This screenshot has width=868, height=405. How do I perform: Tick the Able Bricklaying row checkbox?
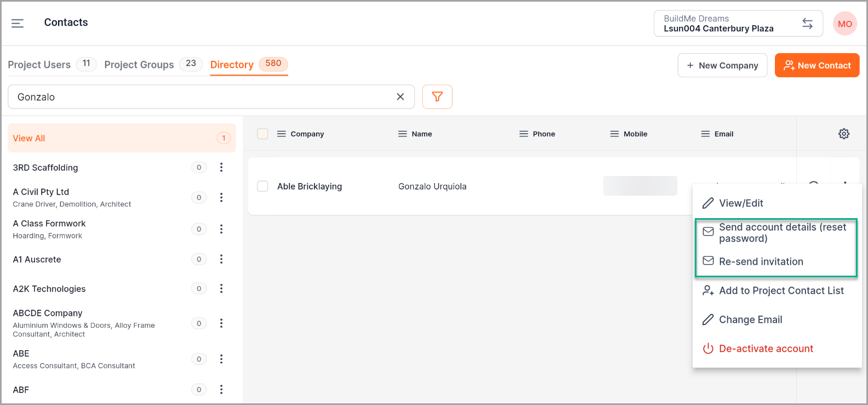[x=262, y=186]
